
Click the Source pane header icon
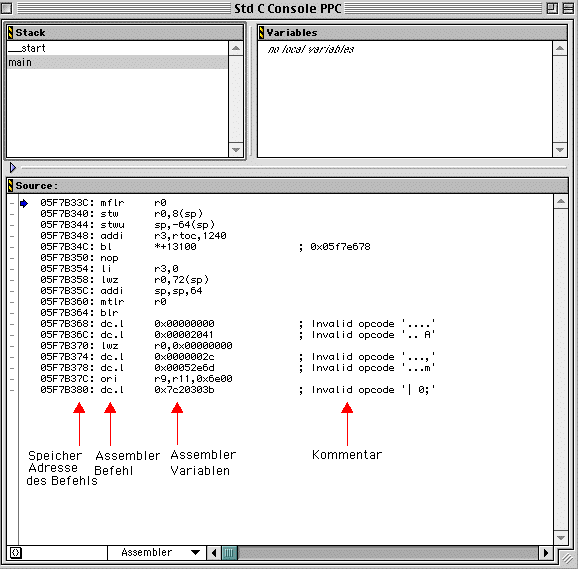click(x=10, y=185)
